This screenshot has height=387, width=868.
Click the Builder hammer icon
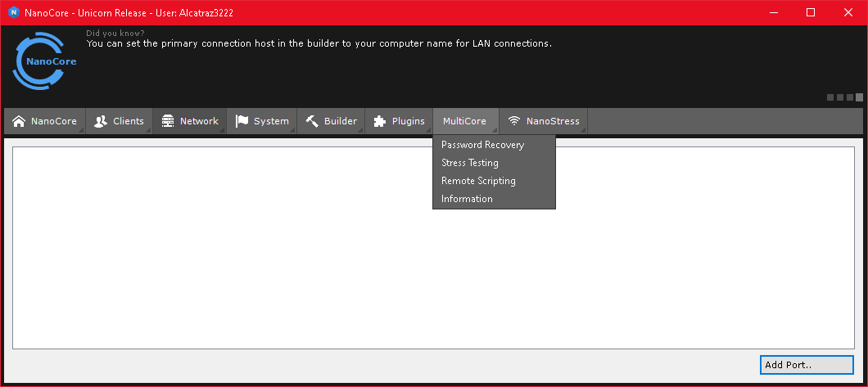pyautogui.click(x=312, y=121)
